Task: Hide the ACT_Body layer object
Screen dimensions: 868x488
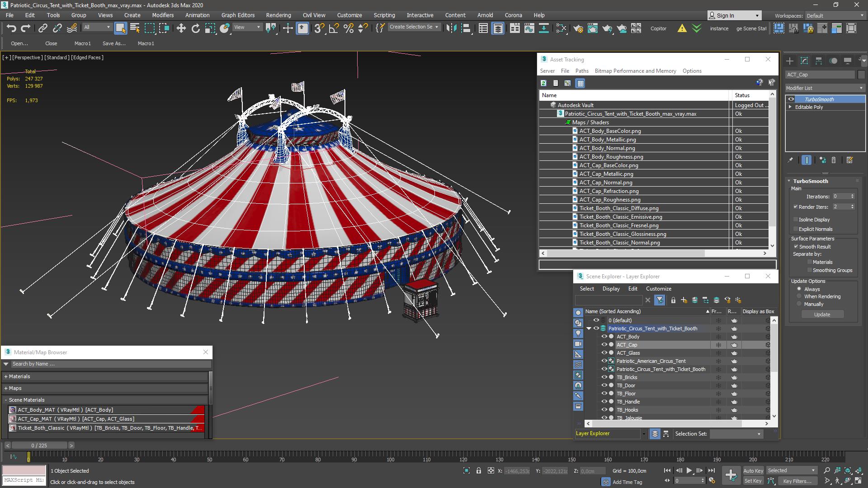Action: point(604,337)
